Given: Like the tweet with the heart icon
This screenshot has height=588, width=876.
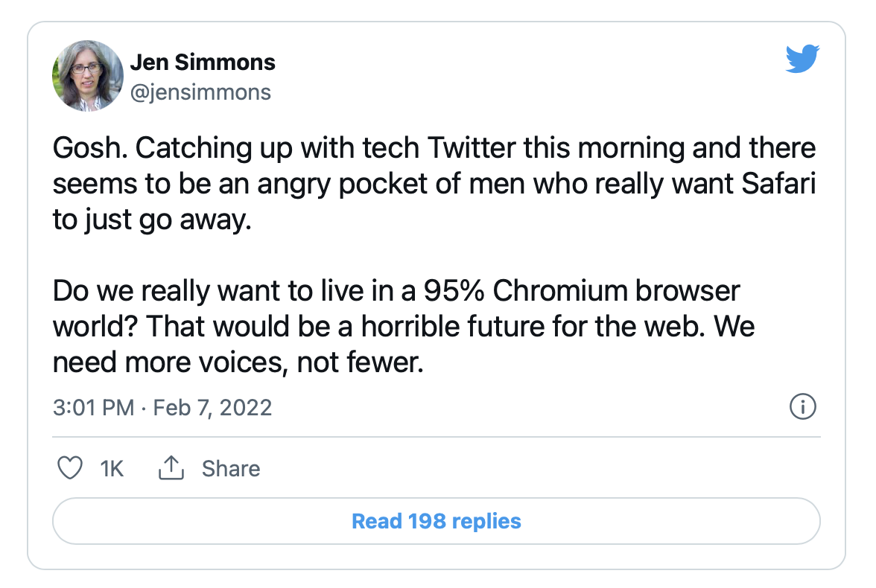Looking at the screenshot, I should pyautogui.click(x=69, y=468).
